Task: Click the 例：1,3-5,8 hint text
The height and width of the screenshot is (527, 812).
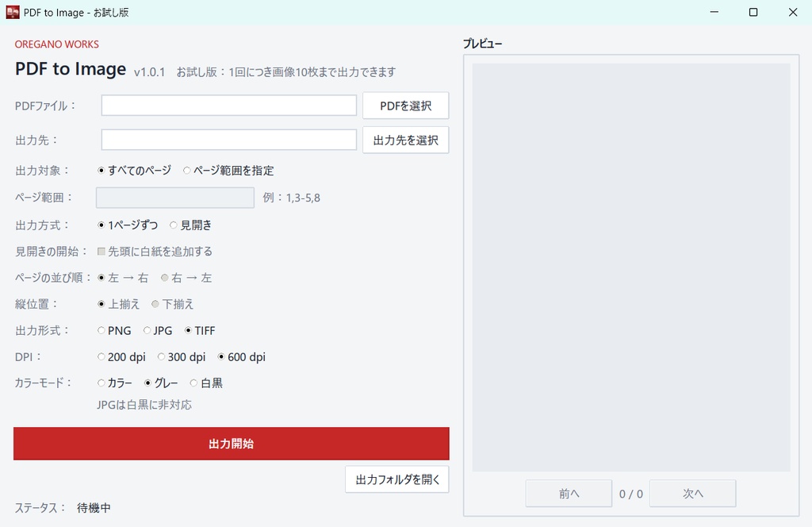Action: [291, 198]
